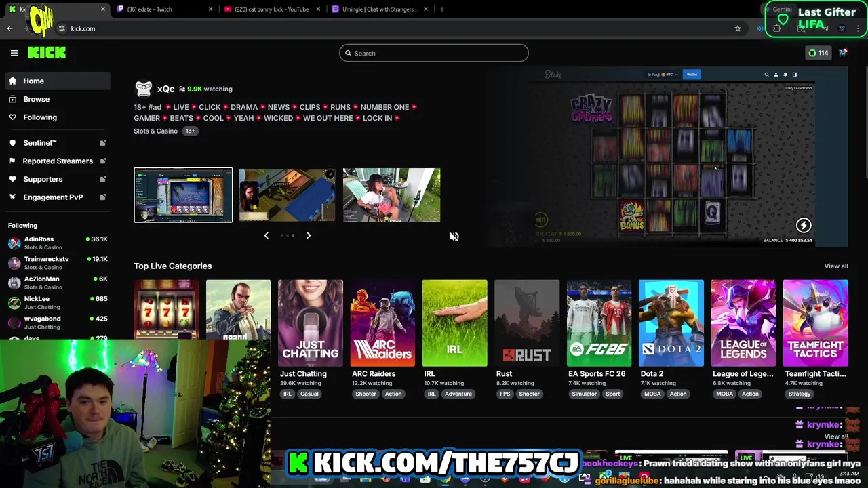This screenshot has width=868, height=488.
Task: Open Sentinel™ in the sidebar
Action: pyautogui.click(x=57, y=143)
